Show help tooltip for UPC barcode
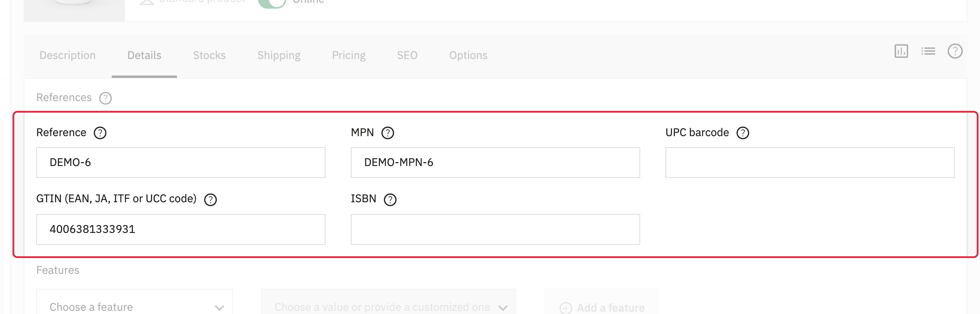This screenshot has height=314, width=980. pyautogui.click(x=743, y=133)
